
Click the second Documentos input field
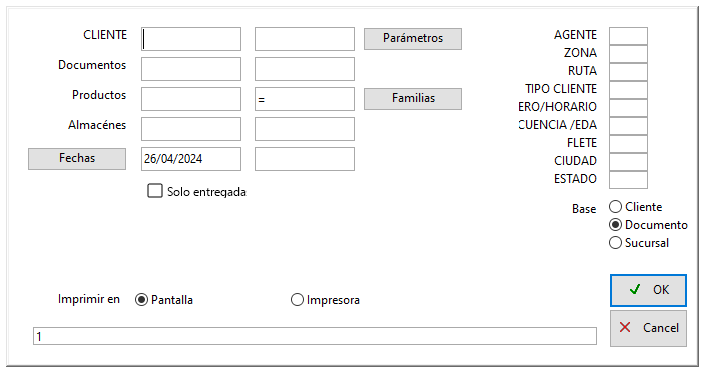click(x=305, y=69)
